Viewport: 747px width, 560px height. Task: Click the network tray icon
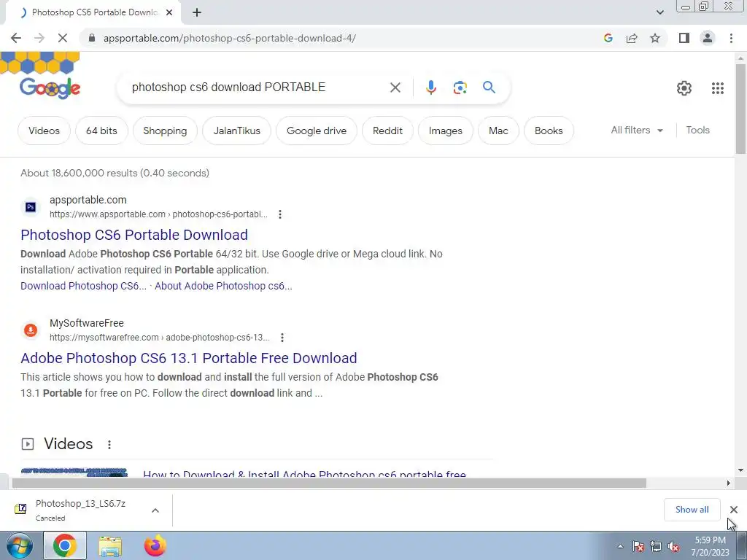[x=656, y=546]
